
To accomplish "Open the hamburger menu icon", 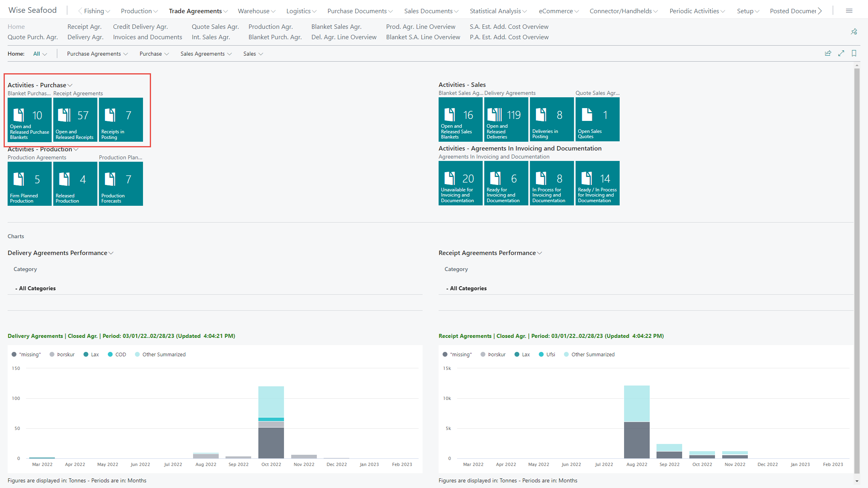I will (x=849, y=11).
